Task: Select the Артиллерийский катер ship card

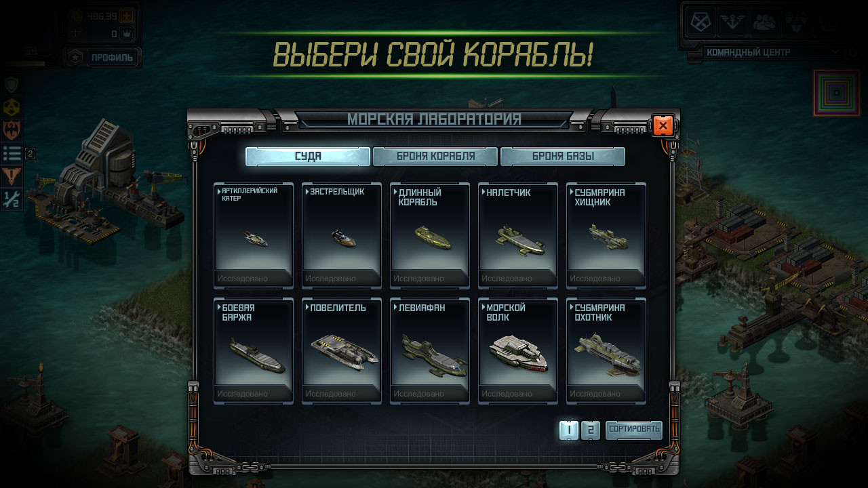Action: tap(254, 235)
